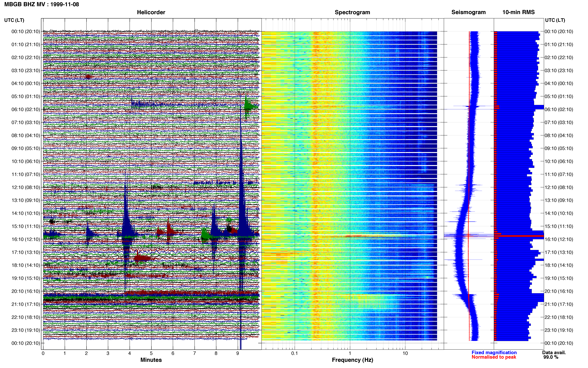Click '02:10 (22:10)' on the left time axis
The image size is (588, 368).
pos(26,57)
